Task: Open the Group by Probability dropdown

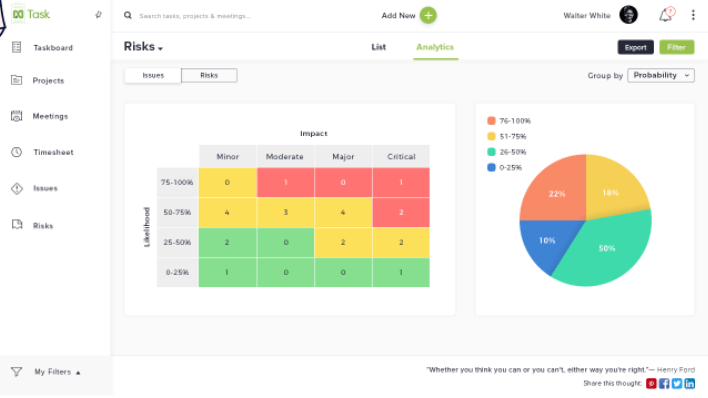Action: [x=661, y=75]
